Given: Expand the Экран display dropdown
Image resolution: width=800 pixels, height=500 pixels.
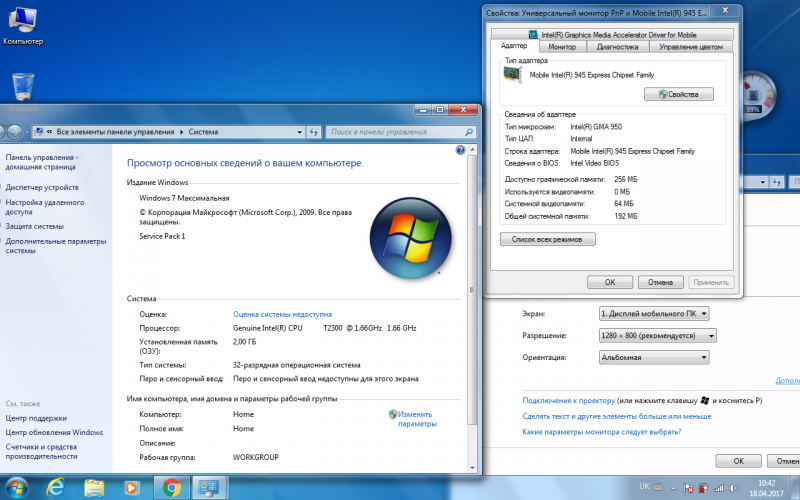Looking at the screenshot, I should 654,313.
